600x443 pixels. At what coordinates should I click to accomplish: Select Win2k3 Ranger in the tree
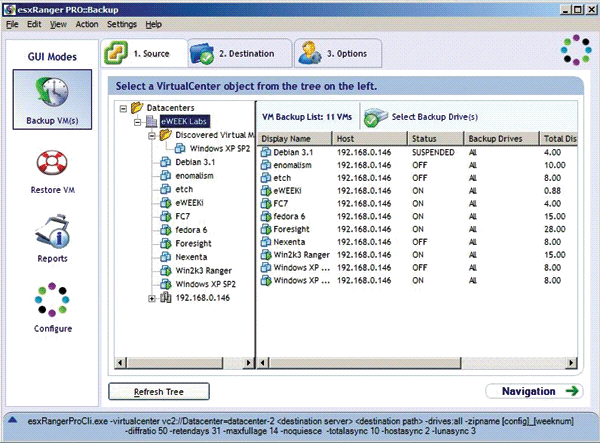pyautogui.click(x=204, y=271)
